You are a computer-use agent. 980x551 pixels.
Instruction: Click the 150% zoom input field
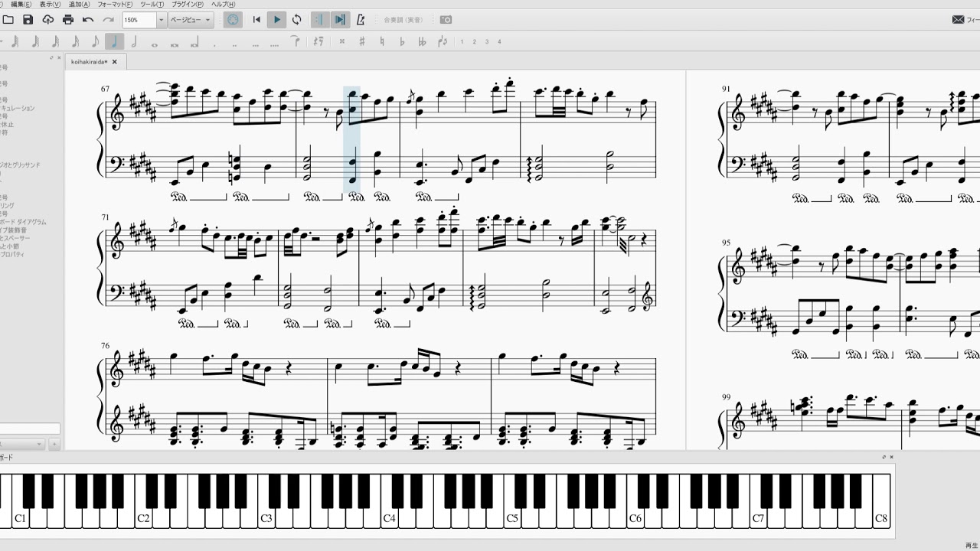pos(139,20)
